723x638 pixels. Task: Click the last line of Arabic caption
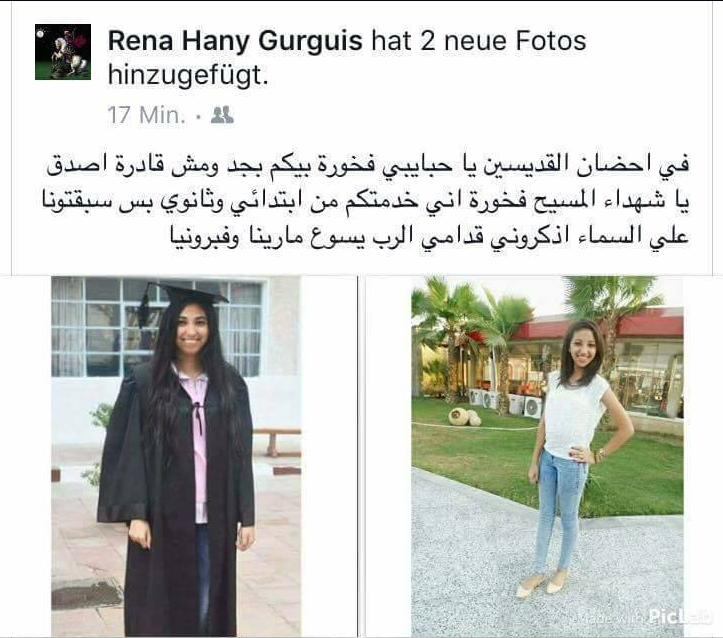pos(429,238)
